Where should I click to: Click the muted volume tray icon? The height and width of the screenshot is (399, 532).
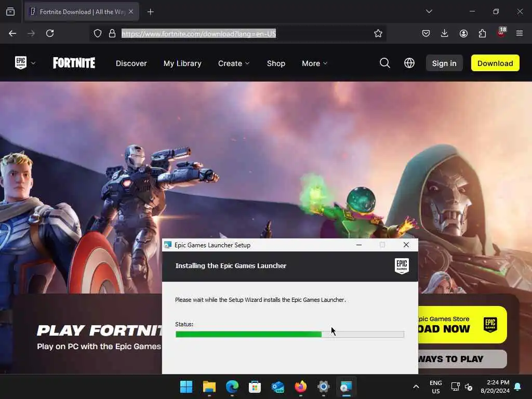pyautogui.click(x=469, y=387)
